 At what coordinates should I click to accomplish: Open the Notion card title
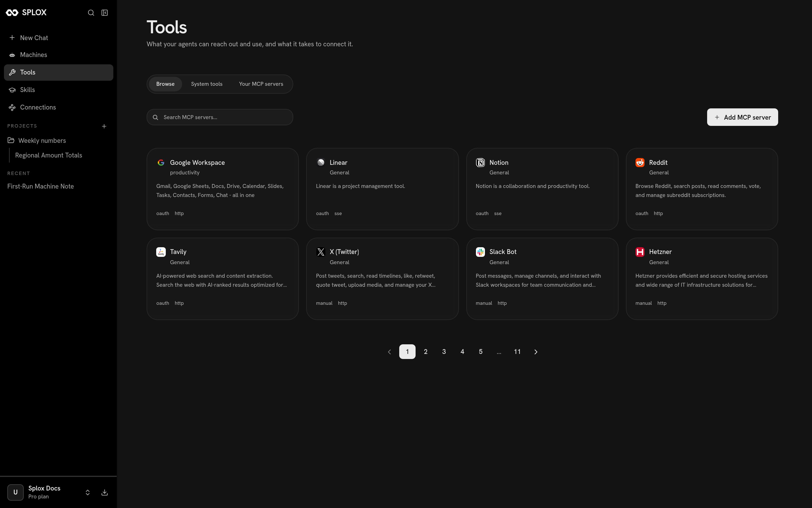[x=498, y=163]
